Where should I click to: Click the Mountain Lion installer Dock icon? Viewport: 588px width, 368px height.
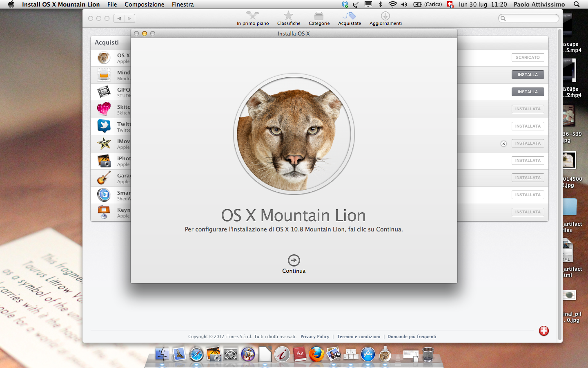coord(385,354)
